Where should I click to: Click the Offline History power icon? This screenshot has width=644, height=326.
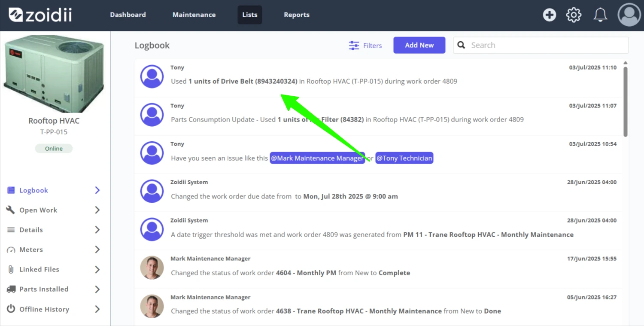[x=11, y=309]
